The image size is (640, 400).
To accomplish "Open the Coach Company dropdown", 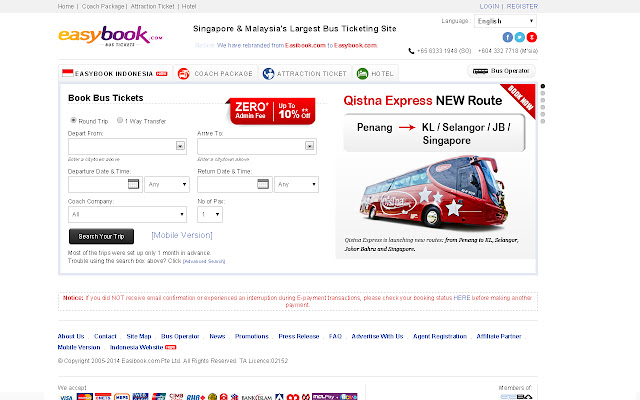I will pos(127,214).
